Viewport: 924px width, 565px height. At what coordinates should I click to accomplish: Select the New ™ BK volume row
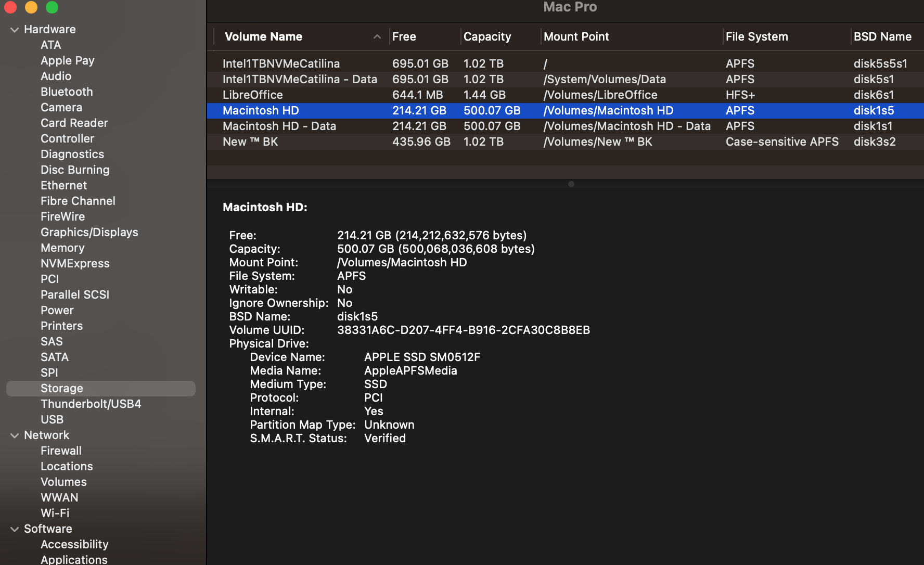(x=566, y=142)
